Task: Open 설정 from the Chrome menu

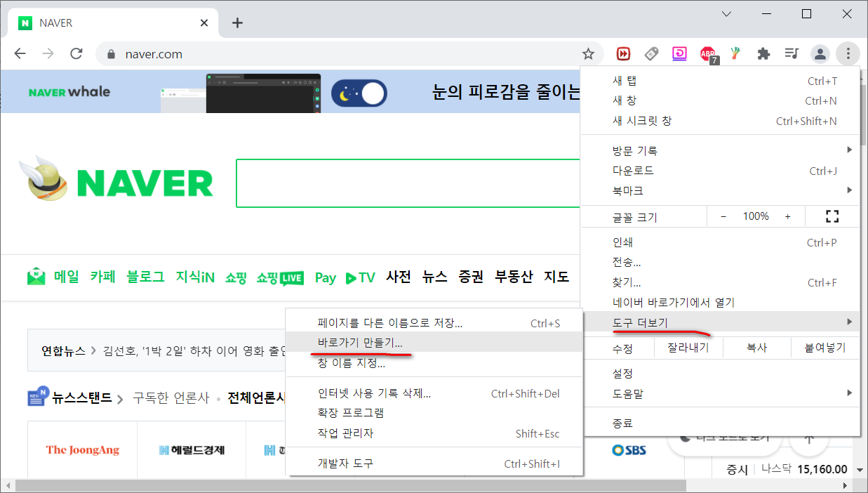Action: click(720, 374)
